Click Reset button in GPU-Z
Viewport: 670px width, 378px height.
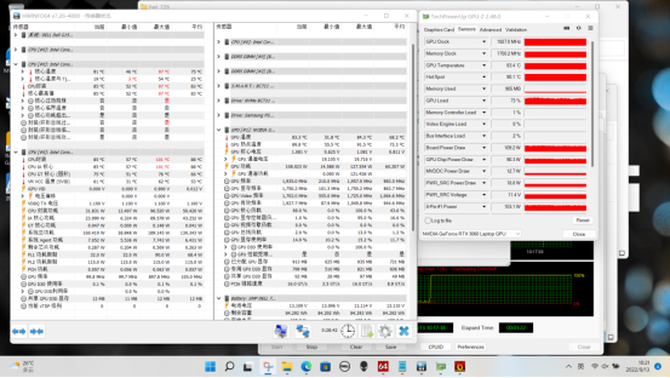[582, 220]
